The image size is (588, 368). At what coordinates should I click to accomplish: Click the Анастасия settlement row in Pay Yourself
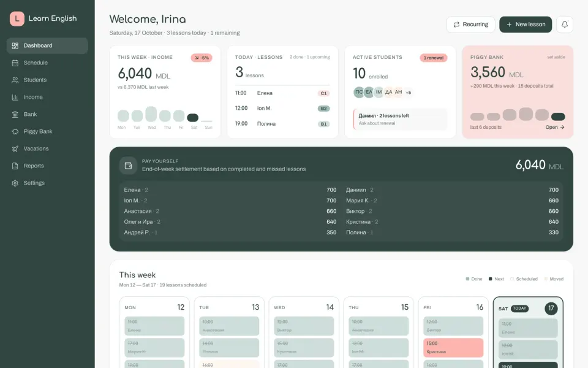(x=230, y=211)
